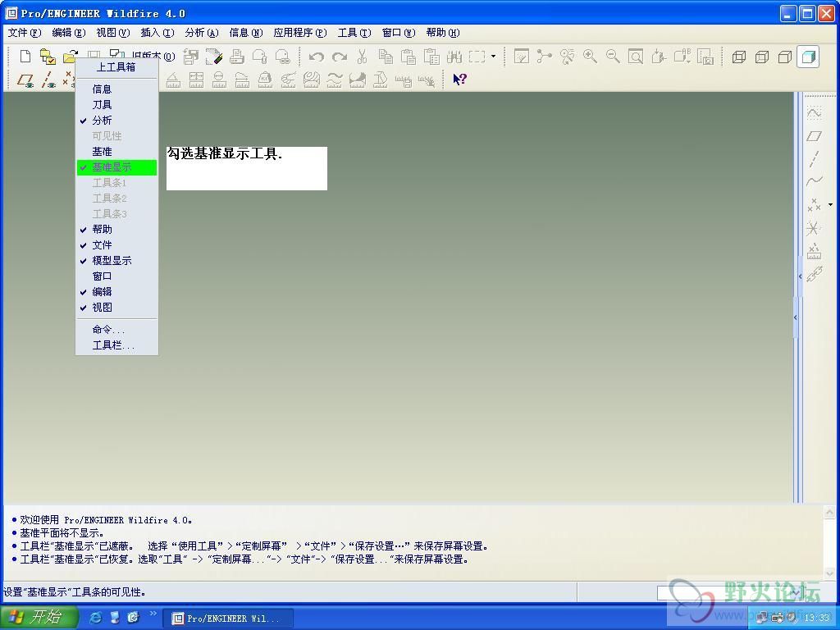Click the datum axis tool in the right toolbar
840x630 pixels.
tap(815, 159)
